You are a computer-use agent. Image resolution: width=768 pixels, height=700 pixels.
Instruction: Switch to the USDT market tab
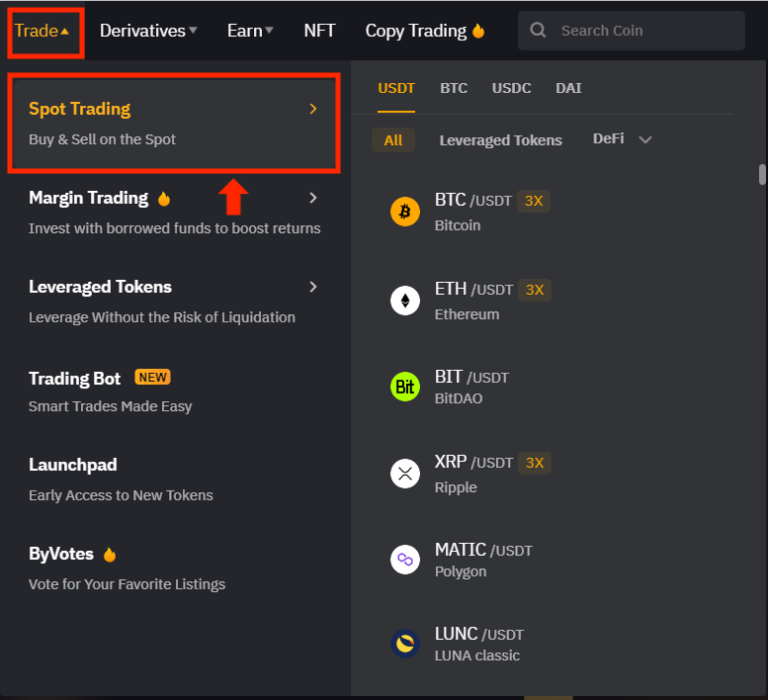tap(396, 88)
